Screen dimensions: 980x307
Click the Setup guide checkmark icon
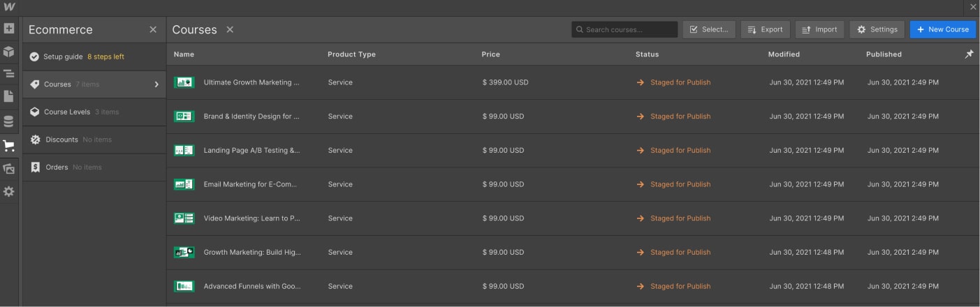point(34,57)
